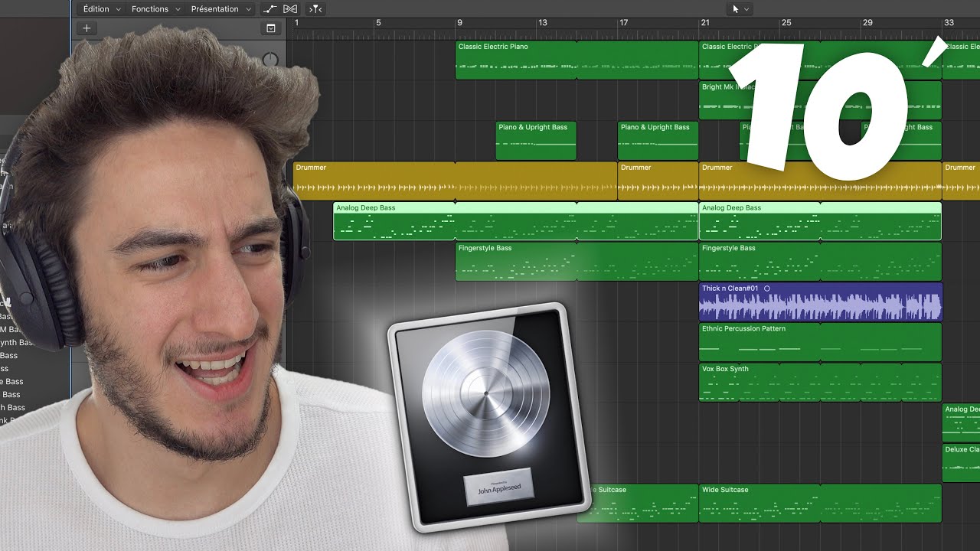Select Piano & Upright Bass region at bar 11
980x551 pixels.
click(536, 141)
